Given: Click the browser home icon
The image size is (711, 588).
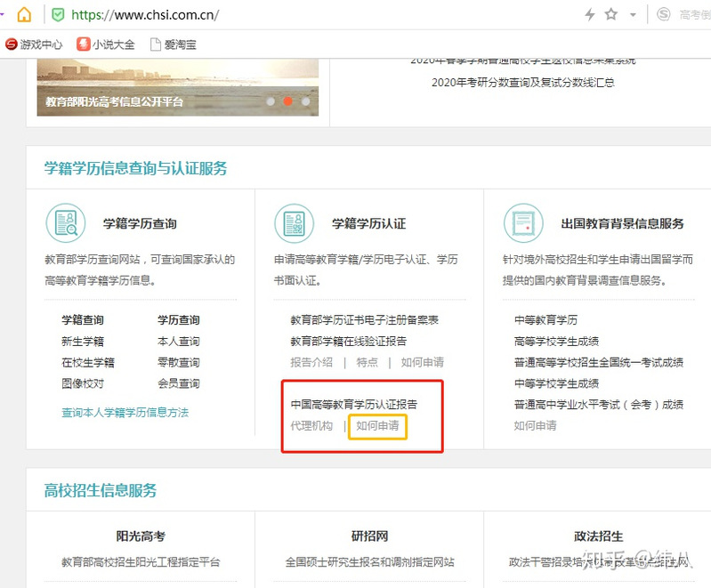Looking at the screenshot, I should [24, 14].
